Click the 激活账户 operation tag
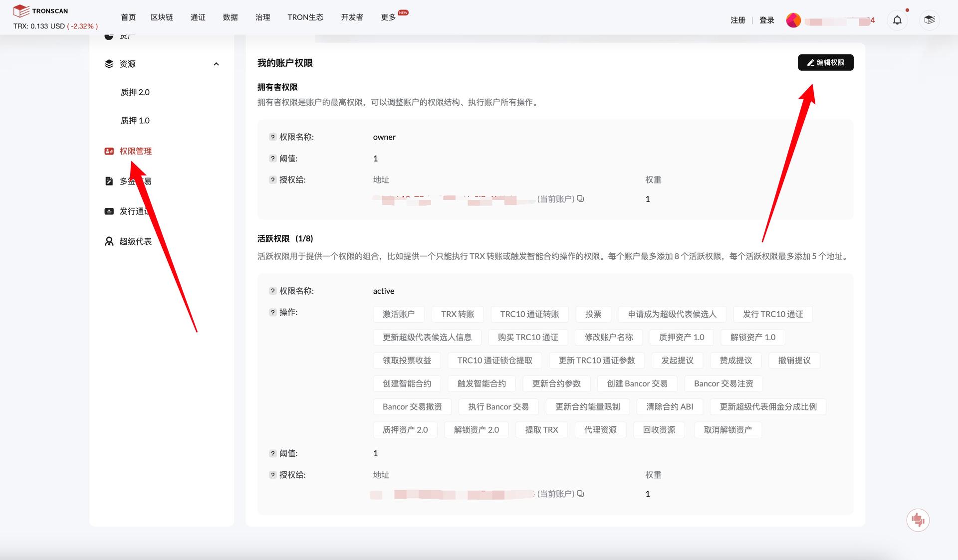The image size is (958, 560). (399, 314)
